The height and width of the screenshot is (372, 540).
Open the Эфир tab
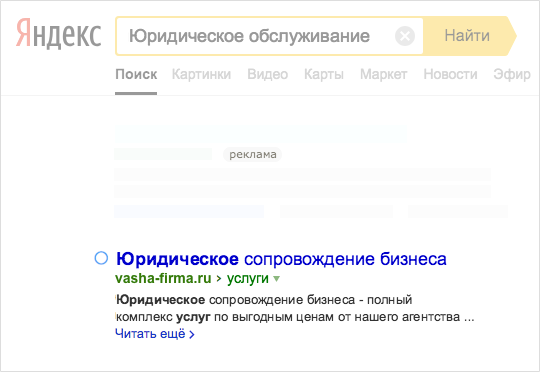point(512,74)
